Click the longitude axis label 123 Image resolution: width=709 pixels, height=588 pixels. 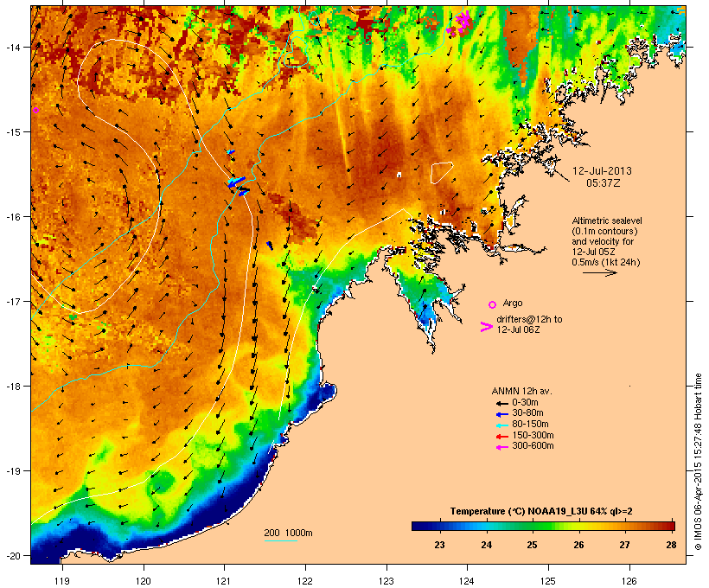(386, 581)
